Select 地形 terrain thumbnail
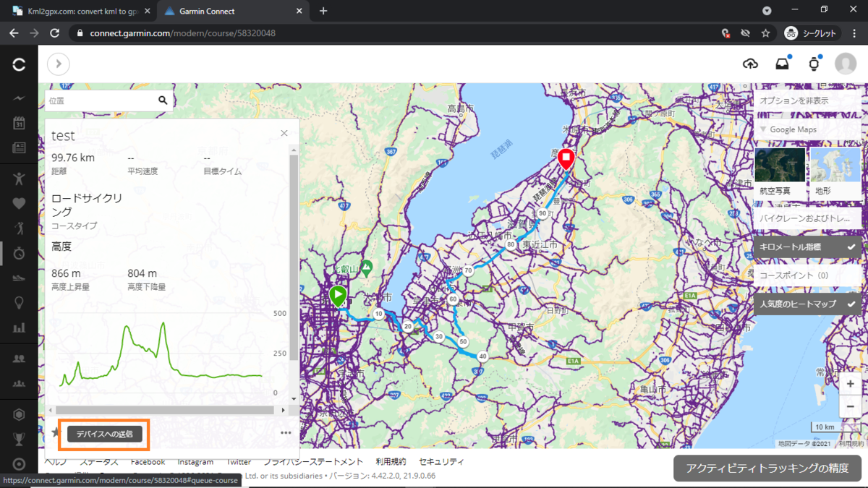Screen dimensions: 868x488 [x=835, y=174]
